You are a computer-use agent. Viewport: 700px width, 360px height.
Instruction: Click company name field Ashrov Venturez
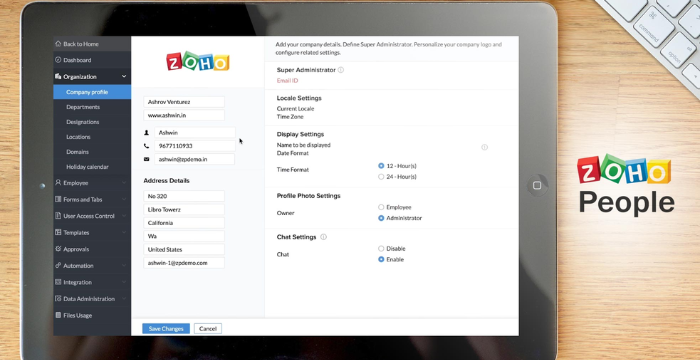(x=184, y=102)
